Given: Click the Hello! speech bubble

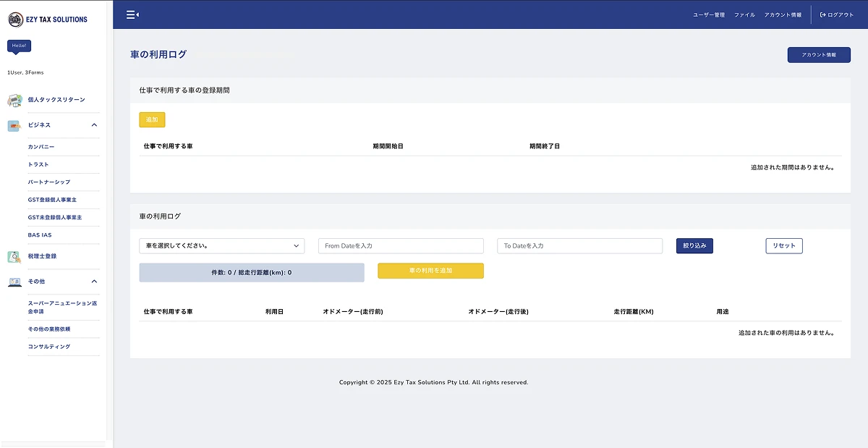Looking at the screenshot, I should pyautogui.click(x=19, y=46).
